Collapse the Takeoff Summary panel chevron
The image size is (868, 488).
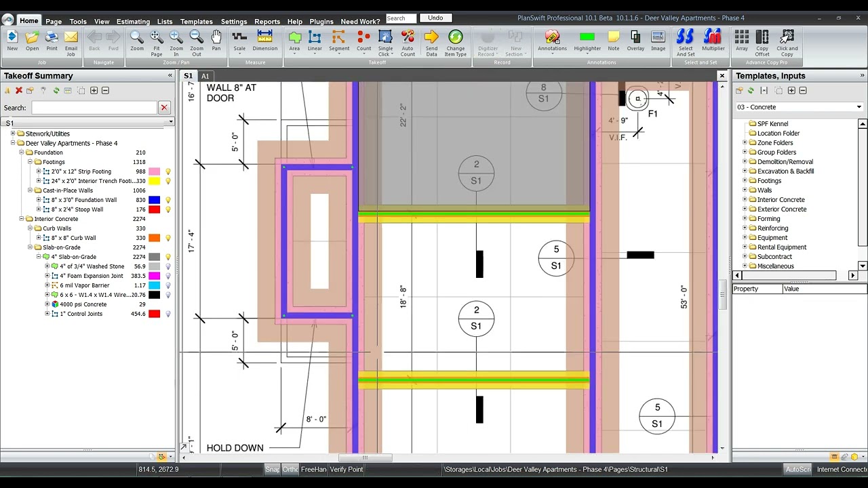[170, 75]
